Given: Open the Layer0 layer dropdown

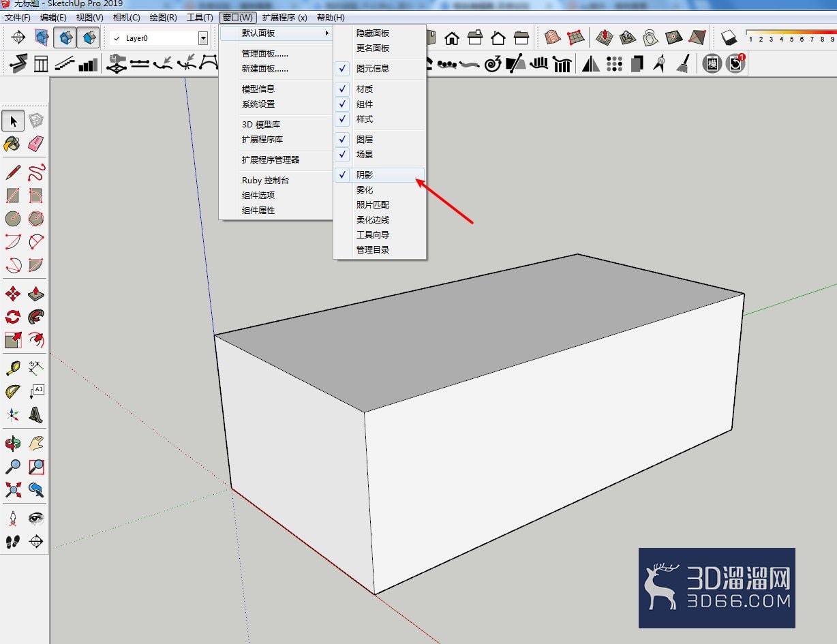Looking at the screenshot, I should click(203, 38).
